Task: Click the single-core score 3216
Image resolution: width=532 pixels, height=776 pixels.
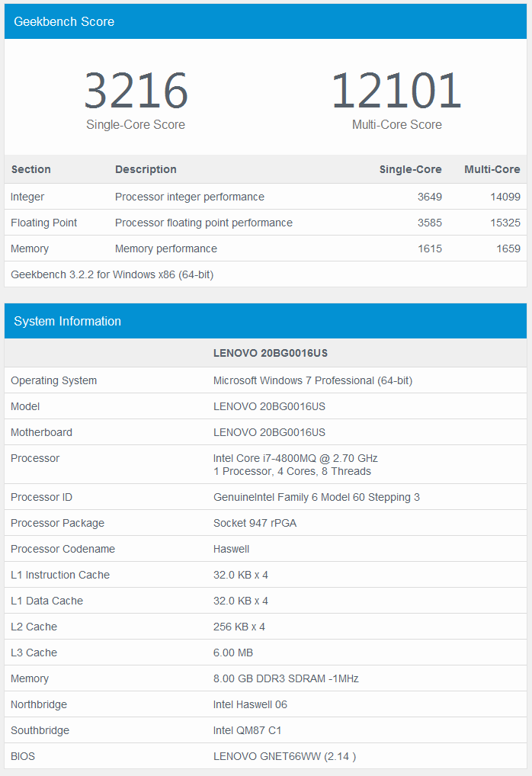Action: coord(136,91)
